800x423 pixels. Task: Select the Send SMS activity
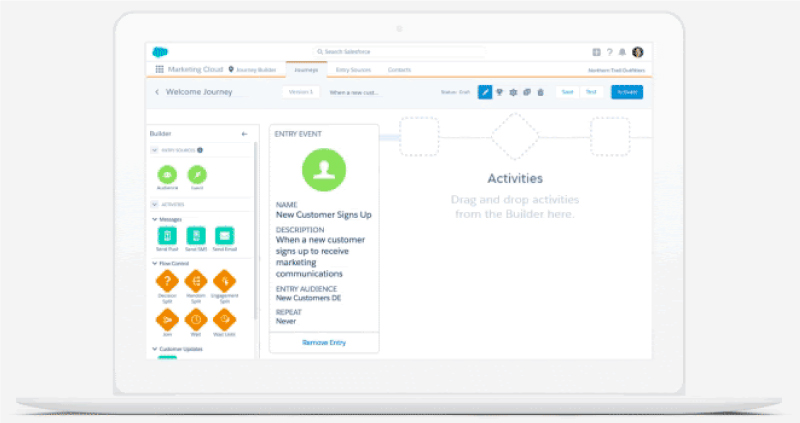(196, 236)
